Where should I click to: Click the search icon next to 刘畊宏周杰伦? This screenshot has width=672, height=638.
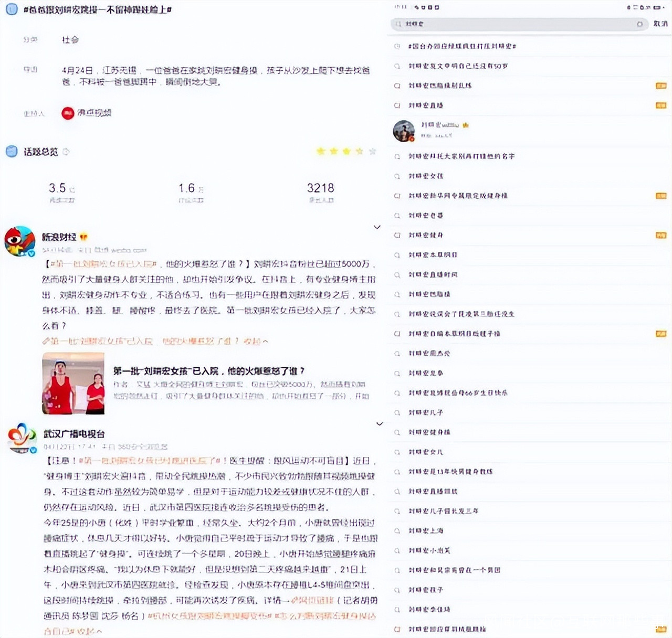397,354
